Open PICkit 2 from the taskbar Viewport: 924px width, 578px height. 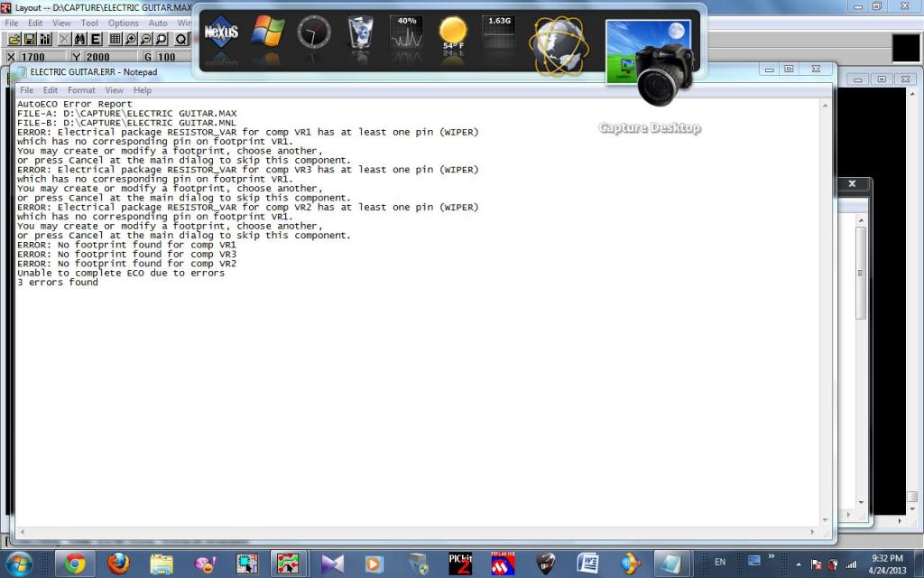[460, 564]
